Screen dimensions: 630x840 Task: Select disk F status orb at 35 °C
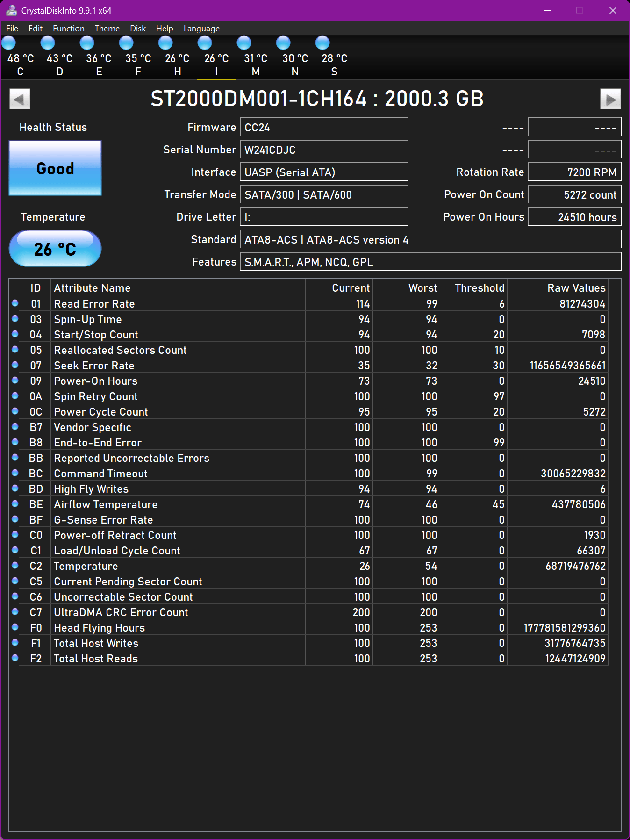126,43
